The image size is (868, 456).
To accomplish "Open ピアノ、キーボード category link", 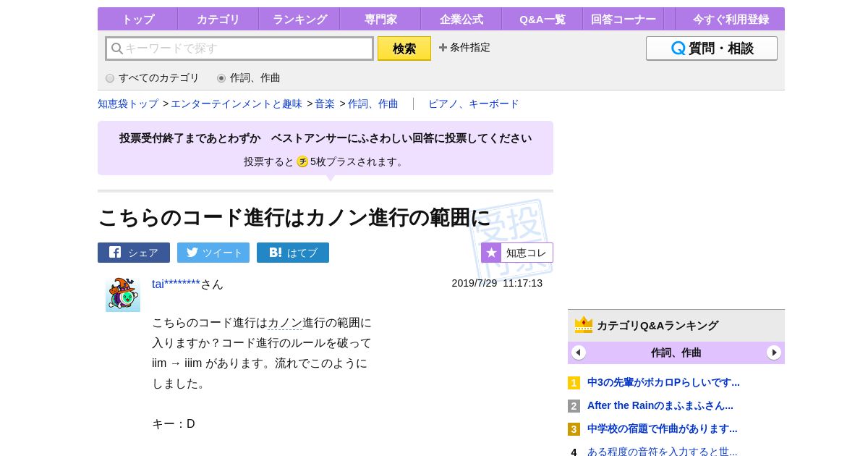I will pyautogui.click(x=474, y=104).
